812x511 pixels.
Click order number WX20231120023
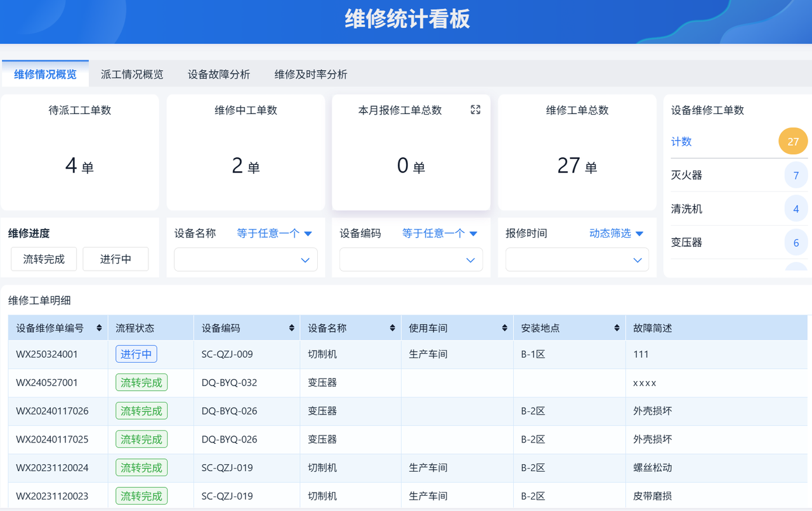[x=52, y=496]
